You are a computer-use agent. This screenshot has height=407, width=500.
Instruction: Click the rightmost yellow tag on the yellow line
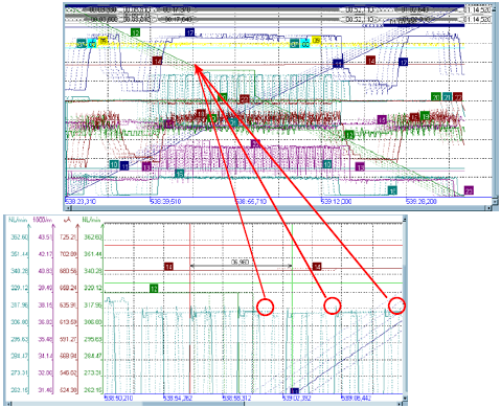pos(316,40)
